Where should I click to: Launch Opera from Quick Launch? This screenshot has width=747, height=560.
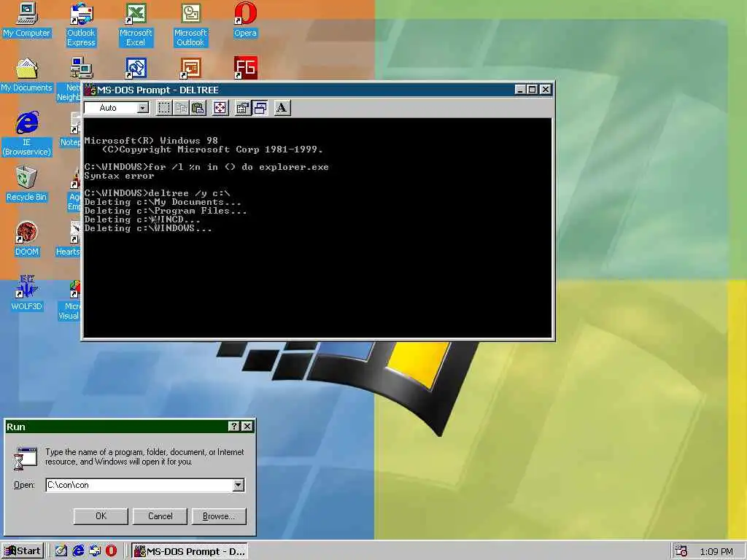(112, 551)
